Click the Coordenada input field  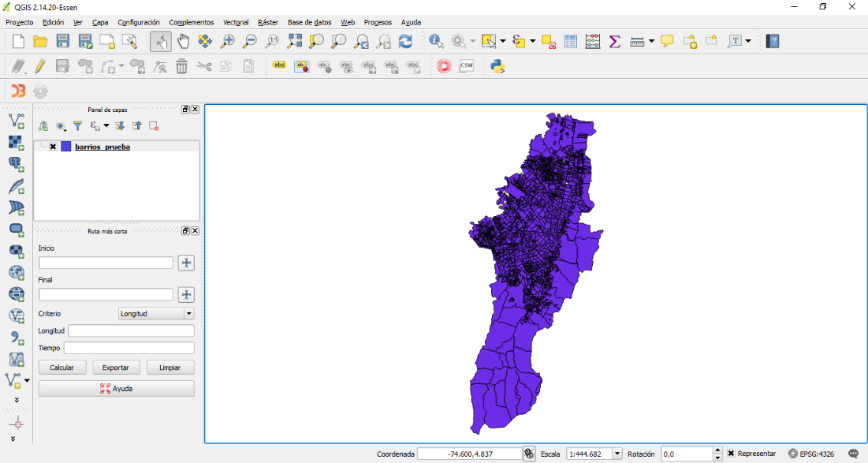tap(471, 454)
